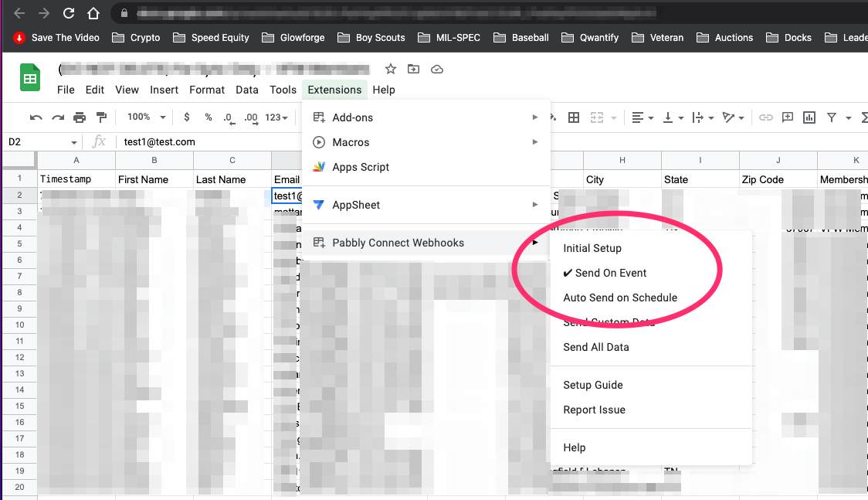This screenshot has height=500, width=868.
Task: Click the cloud save status icon
Action: pyautogui.click(x=437, y=70)
